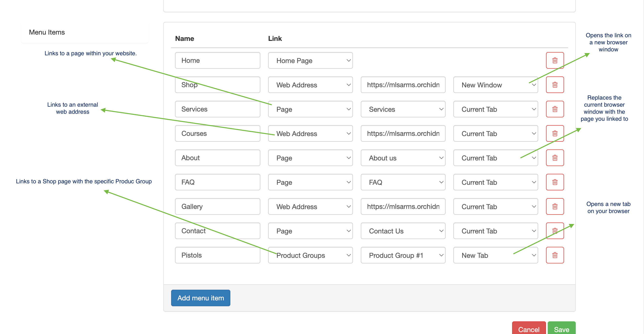This screenshot has height=334, width=644.
Task: Open the Home Page link type dropdown
Action: coord(310,60)
